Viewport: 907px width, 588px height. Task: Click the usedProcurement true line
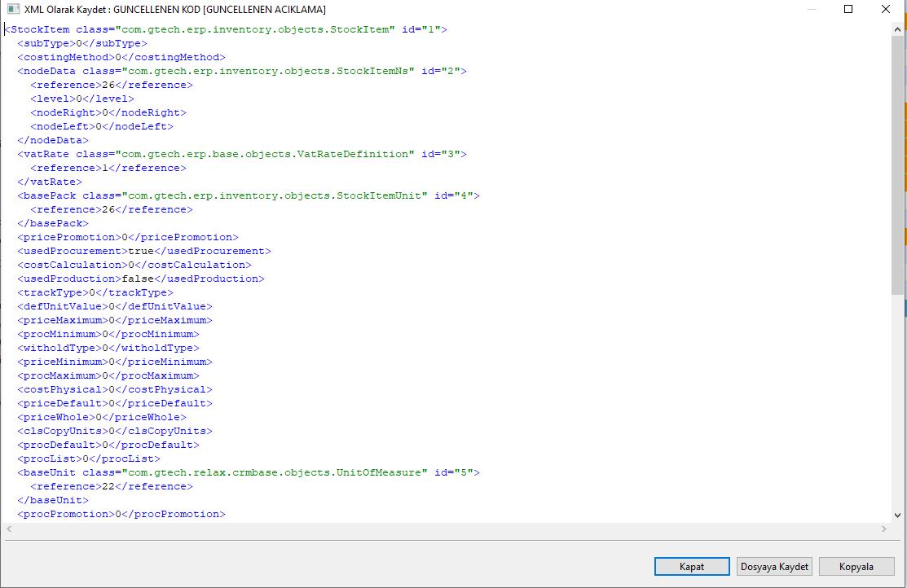(144, 251)
